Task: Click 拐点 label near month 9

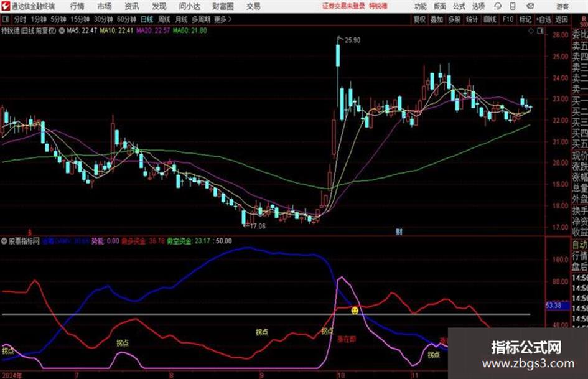Action: tap(262, 332)
